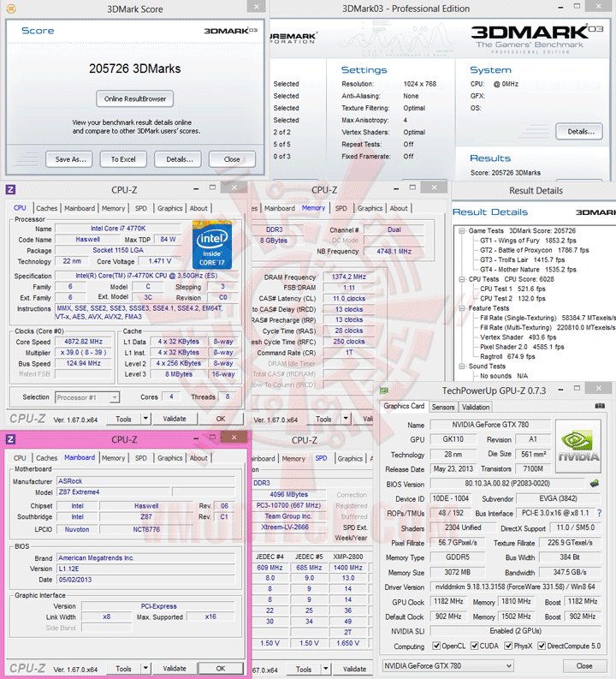616x679 pixels.
Task: Minimize the CPU-Z Mainboard window
Action: click(196, 438)
